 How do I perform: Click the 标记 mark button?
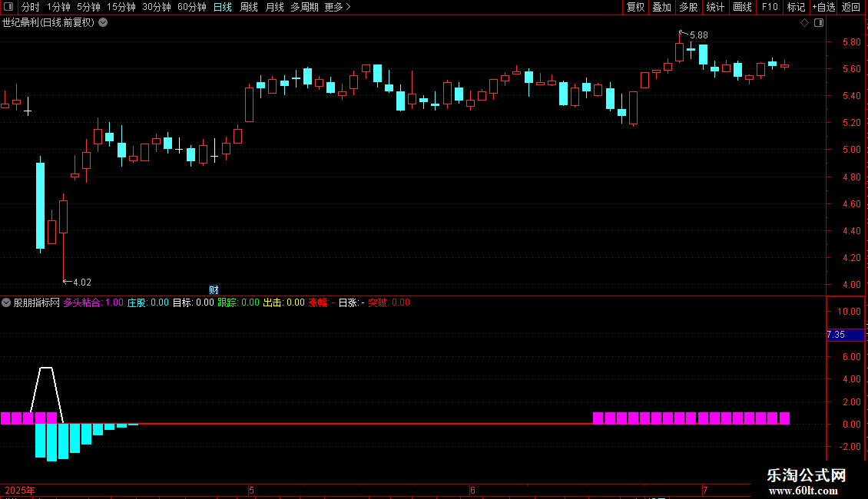(796, 7)
